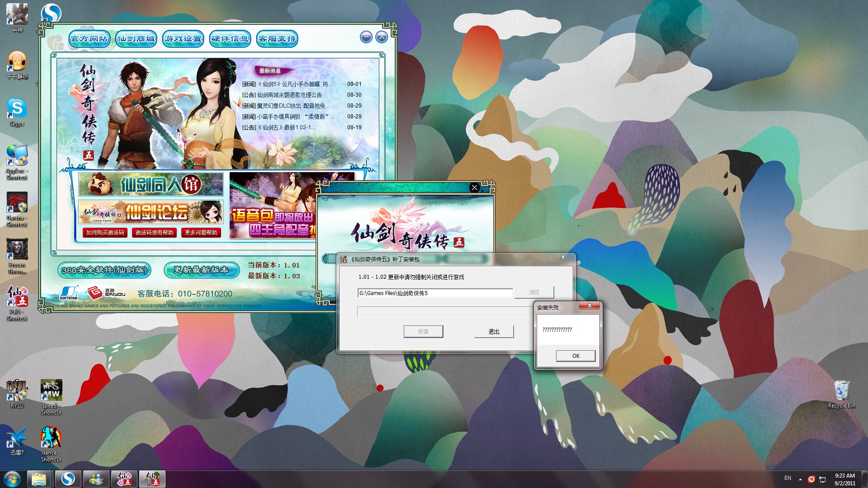Open Windows Explorer from the taskbar
This screenshot has height=488, width=868.
[x=39, y=479]
